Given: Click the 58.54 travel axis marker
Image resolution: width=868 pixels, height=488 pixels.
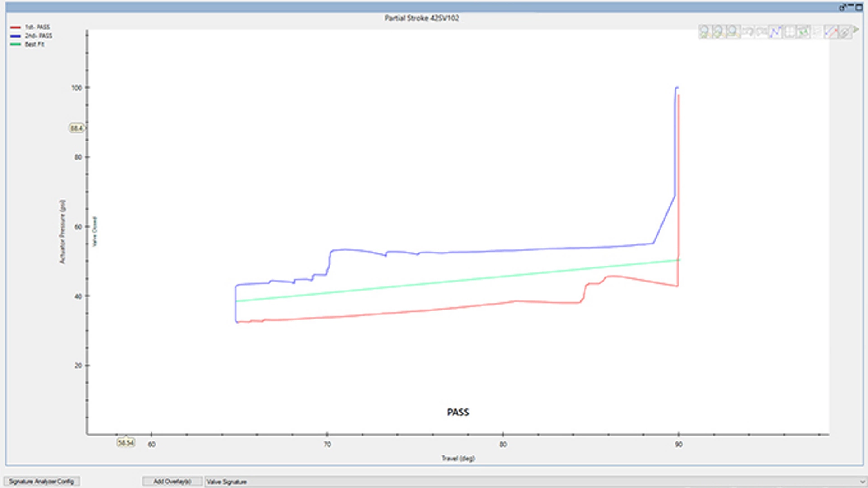Looking at the screenshot, I should [x=126, y=443].
